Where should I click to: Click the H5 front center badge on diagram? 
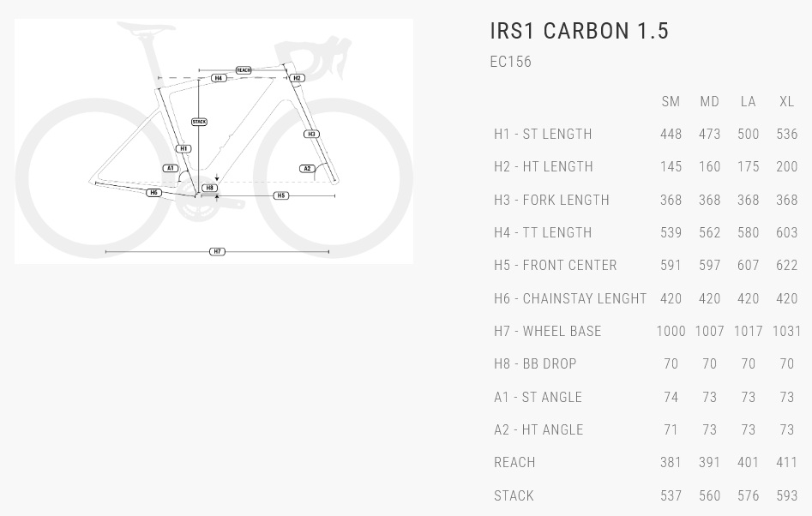pyautogui.click(x=281, y=195)
